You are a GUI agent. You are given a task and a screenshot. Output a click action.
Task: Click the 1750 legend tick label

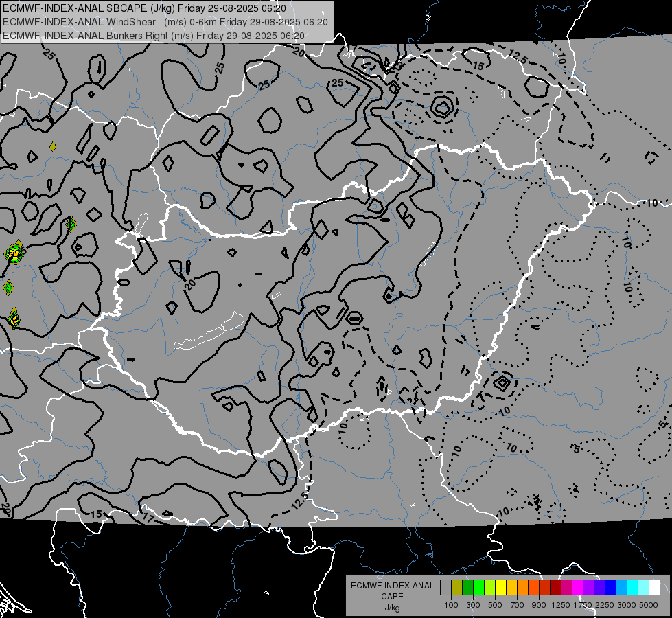[583, 605]
